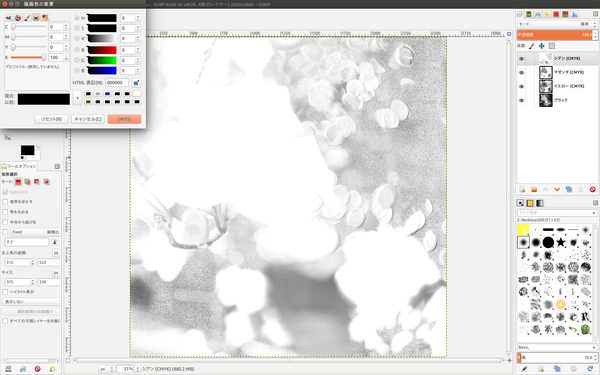Viewport: 600px width, 375px height.
Task: Select the V radio button
Action: click(x=77, y=38)
